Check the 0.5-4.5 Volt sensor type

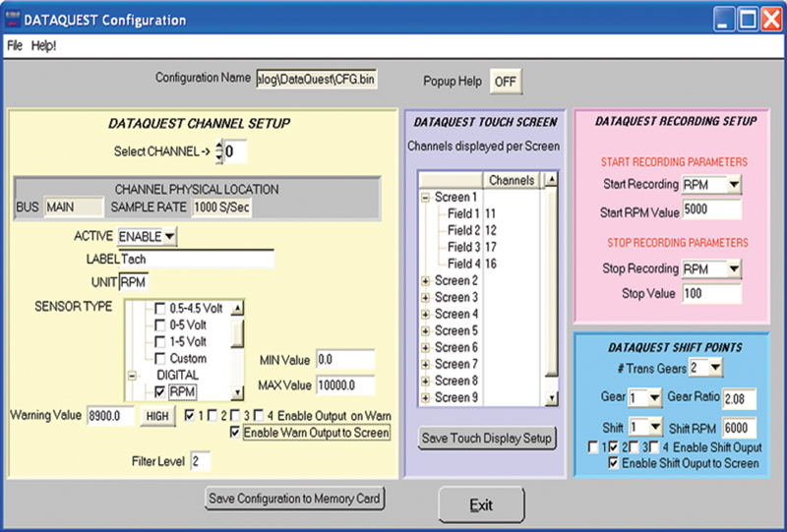(159, 308)
